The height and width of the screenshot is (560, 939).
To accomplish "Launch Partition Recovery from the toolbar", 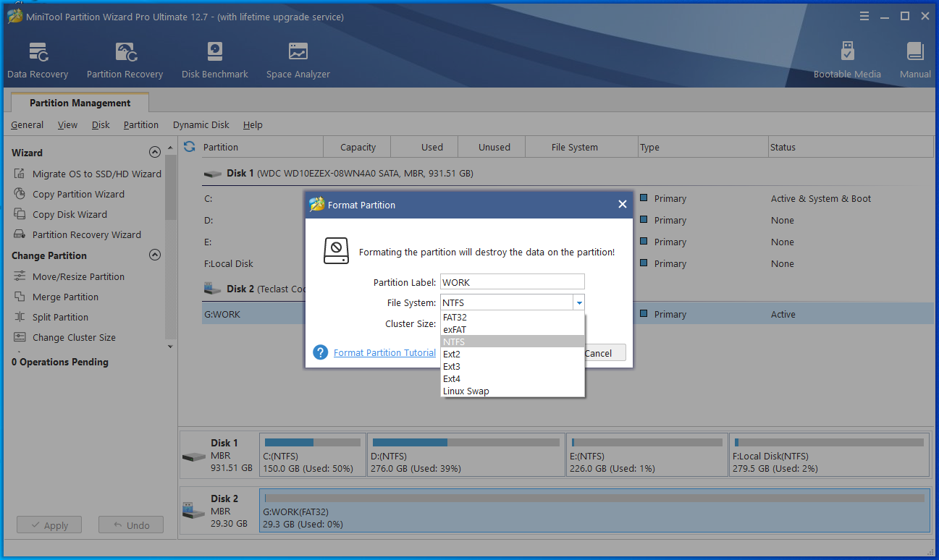I will 124,58.
